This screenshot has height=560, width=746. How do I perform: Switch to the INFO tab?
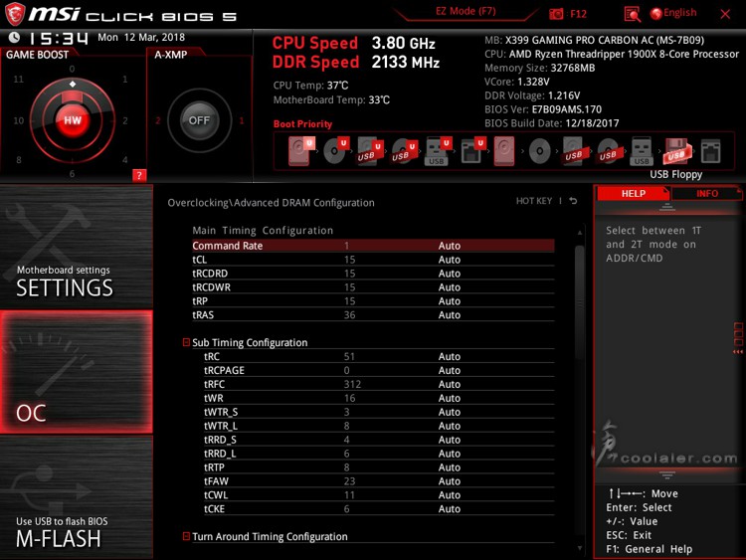click(x=706, y=193)
